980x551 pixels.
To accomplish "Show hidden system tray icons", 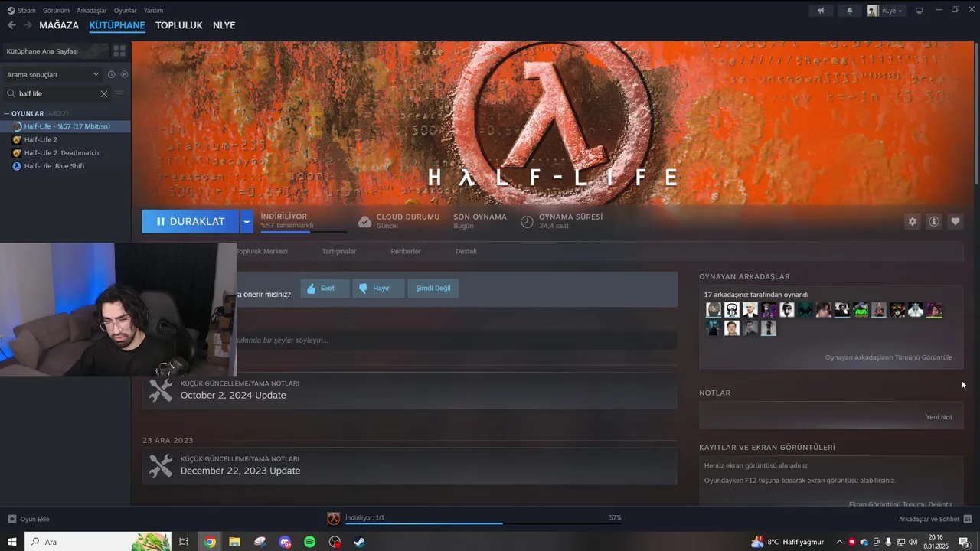I will 839,542.
